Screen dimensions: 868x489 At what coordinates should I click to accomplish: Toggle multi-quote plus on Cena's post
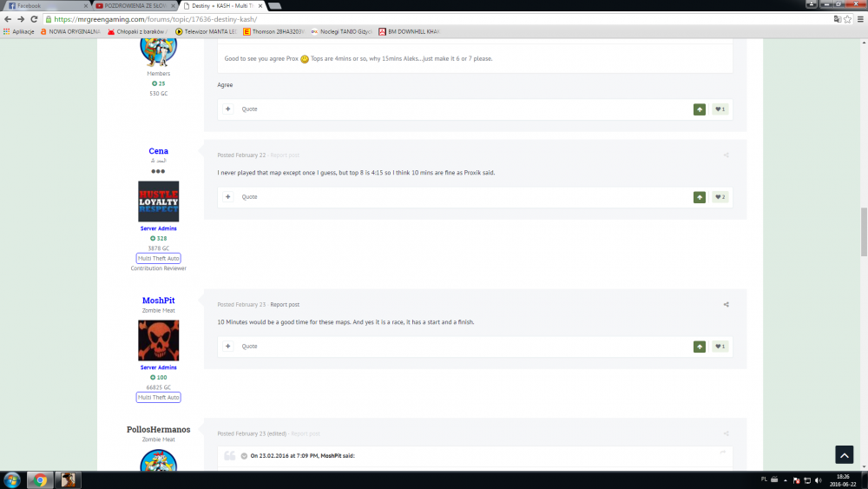point(228,197)
